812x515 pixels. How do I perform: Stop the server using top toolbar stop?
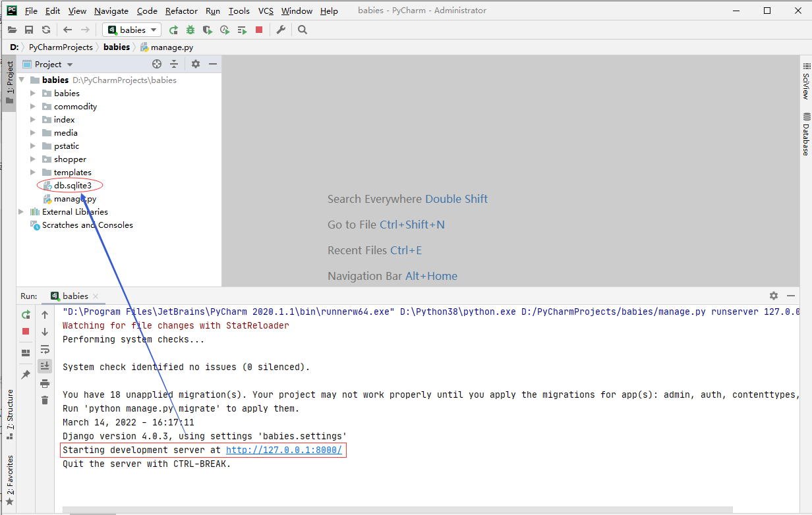(x=259, y=30)
